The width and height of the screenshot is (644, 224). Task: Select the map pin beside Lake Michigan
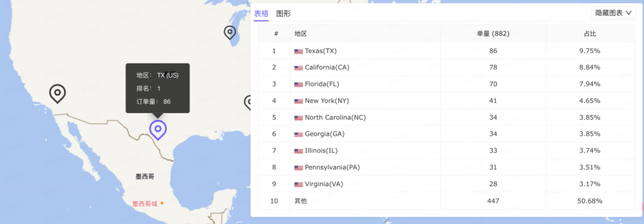coord(230,32)
